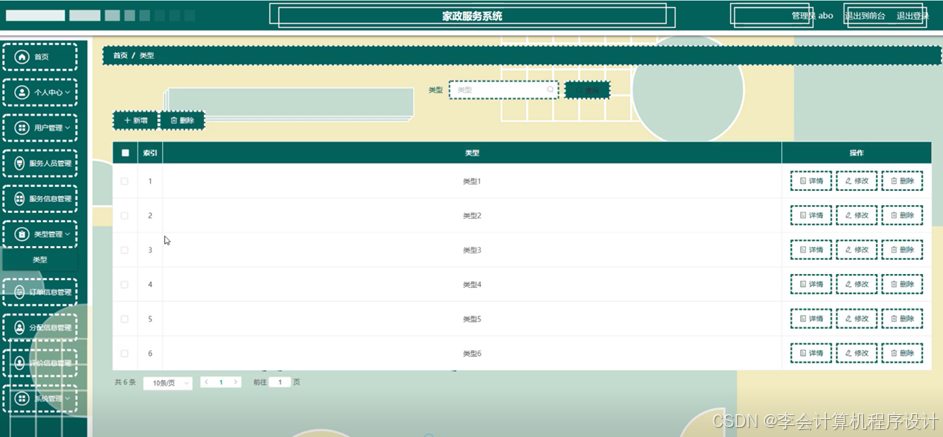Click the 类型4 cell in the table
943x437 pixels.
click(472, 284)
